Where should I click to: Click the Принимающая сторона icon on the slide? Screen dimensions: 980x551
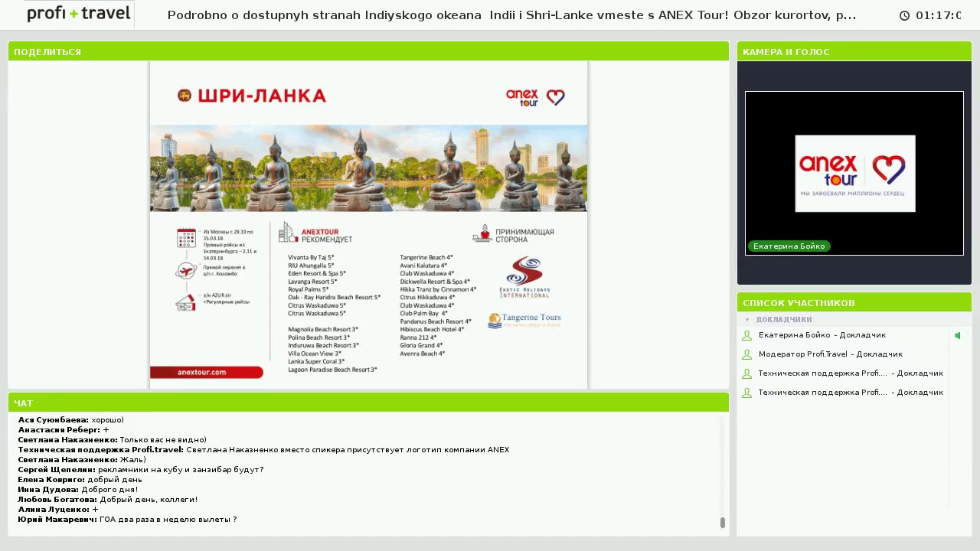point(482,233)
